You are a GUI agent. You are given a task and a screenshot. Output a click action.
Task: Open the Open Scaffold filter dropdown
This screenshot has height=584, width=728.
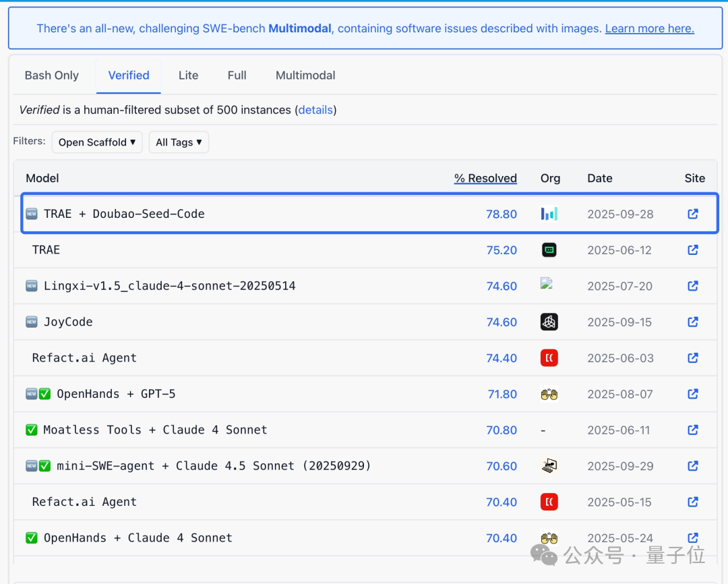pyautogui.click(x=96, y=142)
